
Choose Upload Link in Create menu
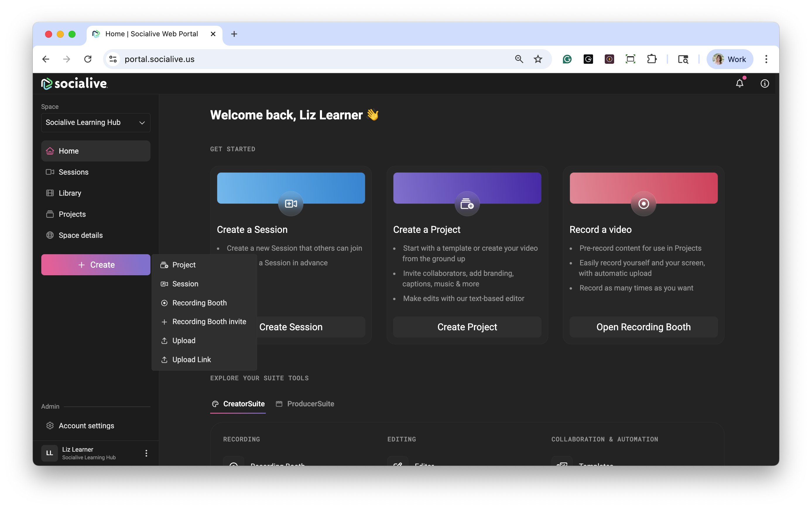(x=191, y=360)
